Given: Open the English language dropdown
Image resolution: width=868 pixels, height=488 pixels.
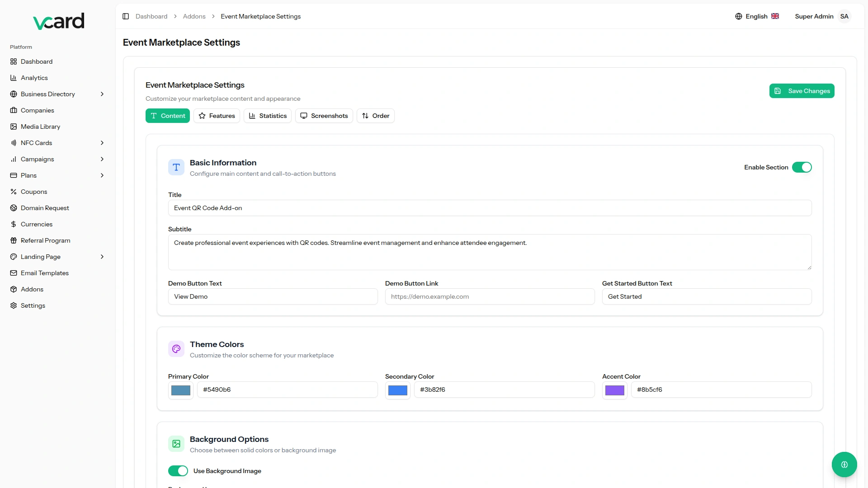Looking at the screenshot, I should click(x=757, y=16).
